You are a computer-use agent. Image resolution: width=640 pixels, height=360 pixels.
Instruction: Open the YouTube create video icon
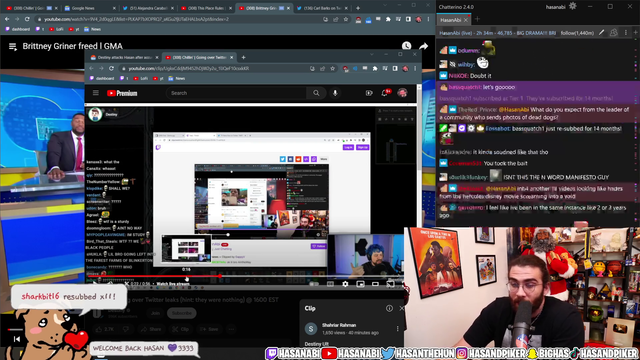369,93
